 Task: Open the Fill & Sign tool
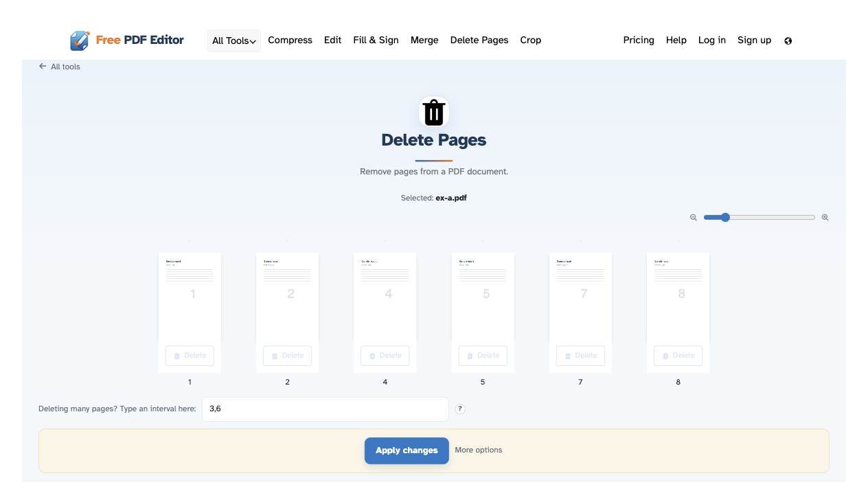(x=376, y=41)
